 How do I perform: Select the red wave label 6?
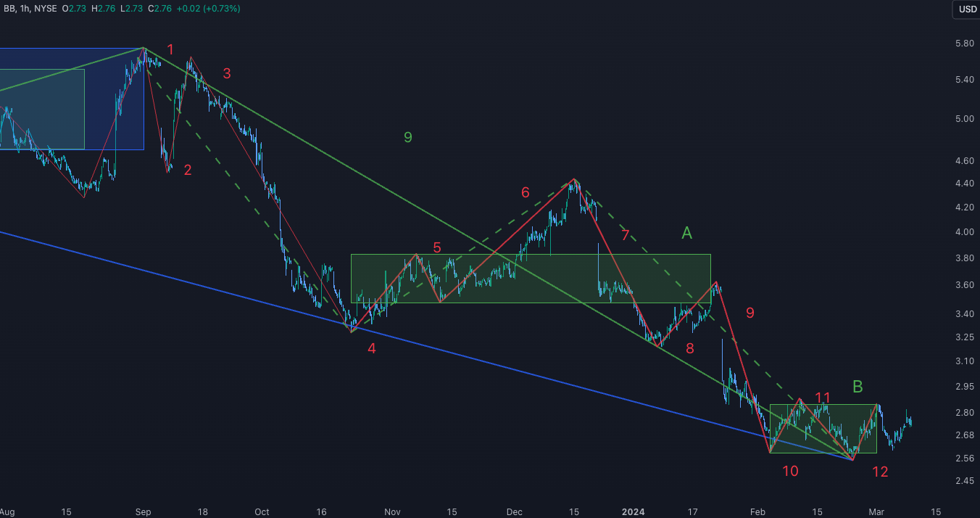525,192
